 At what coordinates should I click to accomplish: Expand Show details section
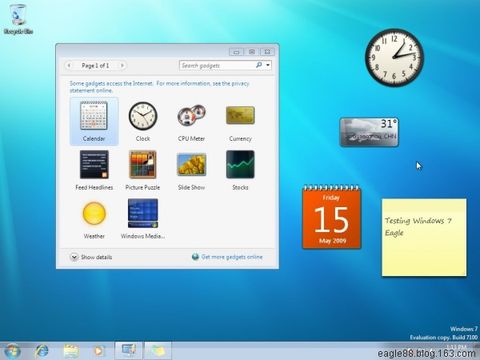(x=91, y=257)
